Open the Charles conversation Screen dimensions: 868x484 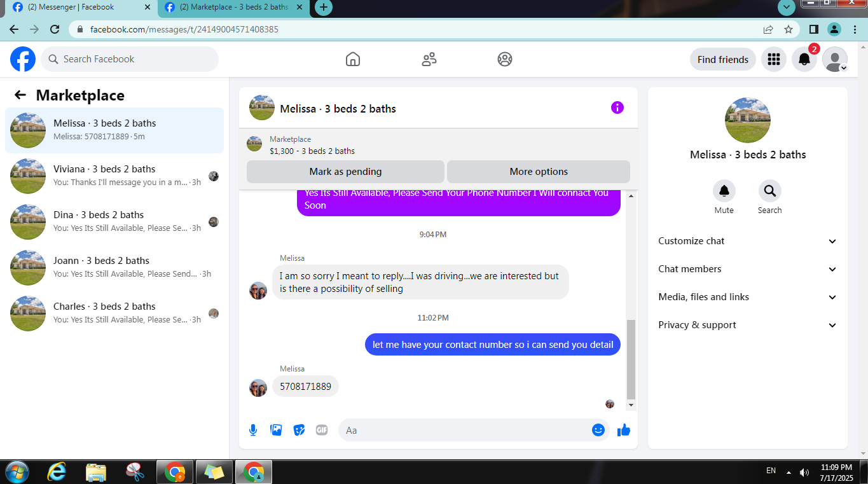[114, 314]
